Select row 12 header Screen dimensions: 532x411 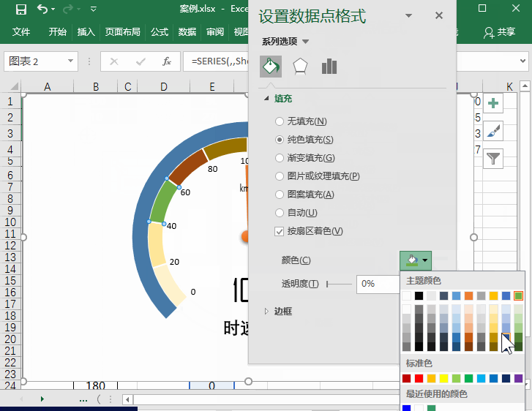(10, 246)
